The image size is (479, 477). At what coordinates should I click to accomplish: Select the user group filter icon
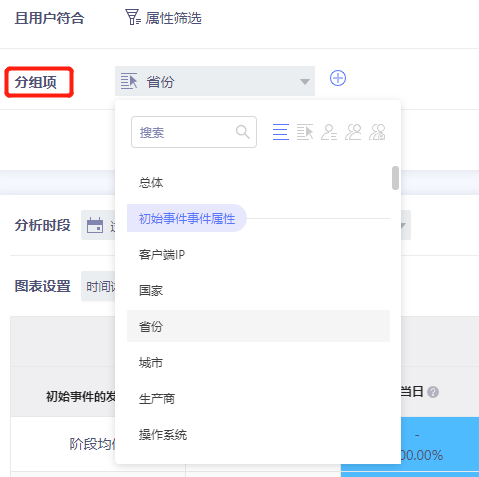[353, 132]
